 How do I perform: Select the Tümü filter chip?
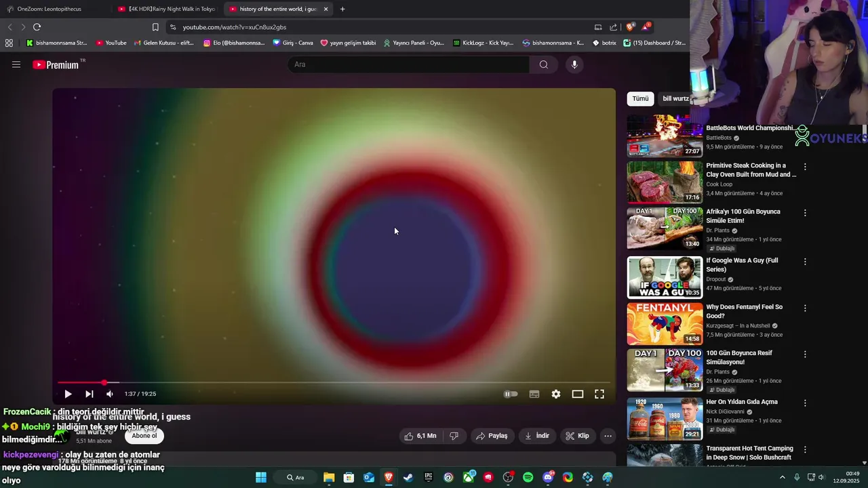(x=640, y=98)
